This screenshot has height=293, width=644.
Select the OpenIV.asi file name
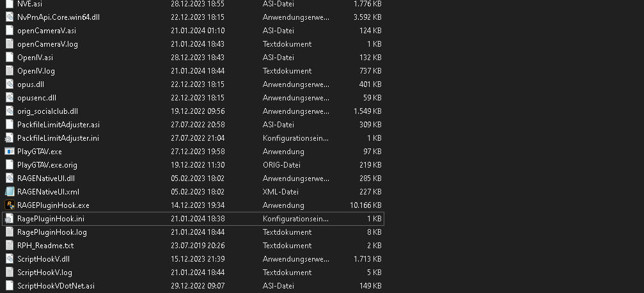(35, 58)
